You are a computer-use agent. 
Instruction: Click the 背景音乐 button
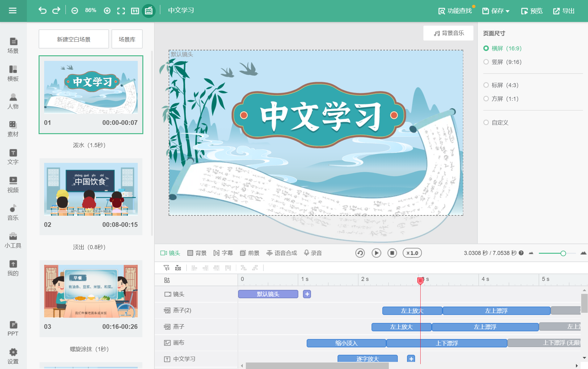coord(448,33)
